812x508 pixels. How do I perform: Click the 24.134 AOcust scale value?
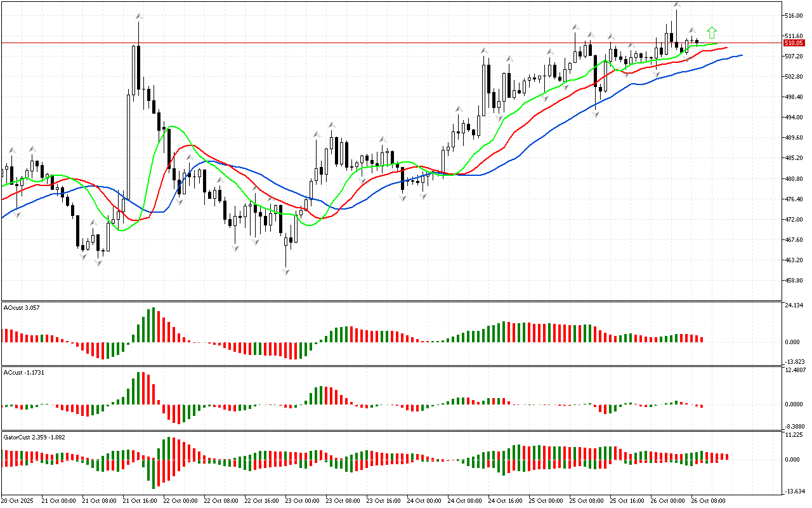[x=795, y=305]
